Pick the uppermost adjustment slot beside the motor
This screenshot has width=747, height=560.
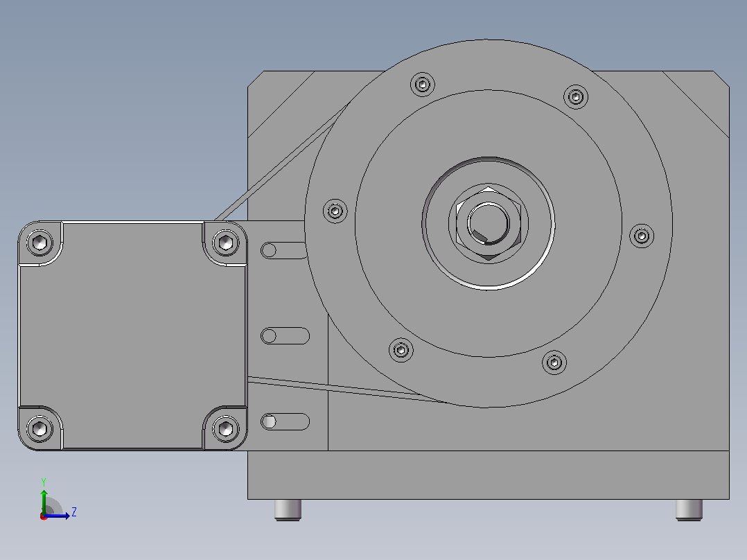(284, 250)
